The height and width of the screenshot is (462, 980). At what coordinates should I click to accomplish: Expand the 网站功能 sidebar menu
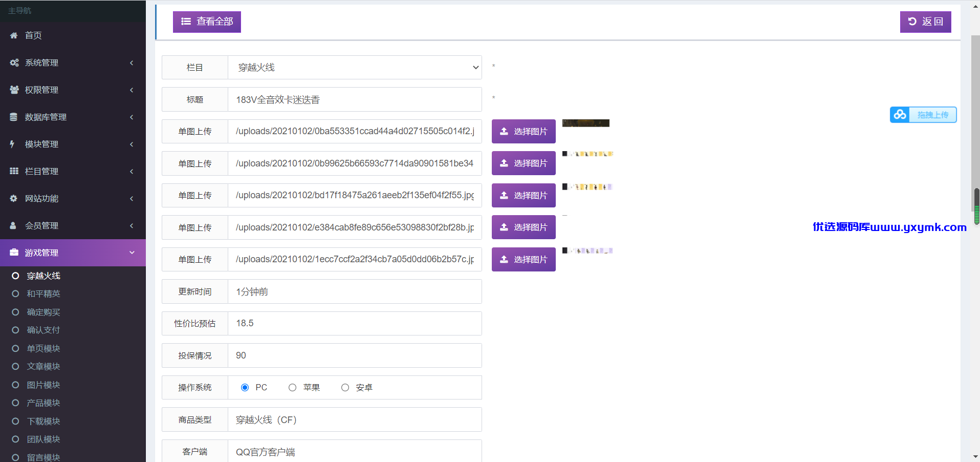click(x=73, y=198)
